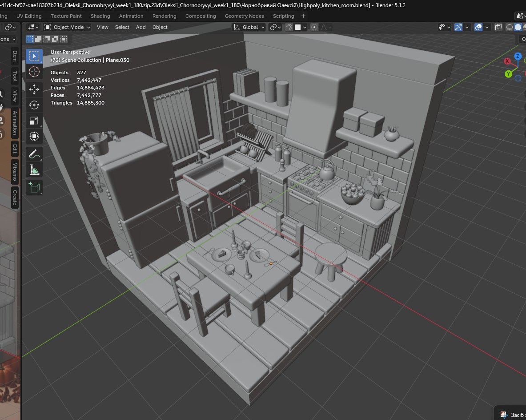Select the Select Box tool
Viewport: 526px width, 420px height.
point(34,56)
